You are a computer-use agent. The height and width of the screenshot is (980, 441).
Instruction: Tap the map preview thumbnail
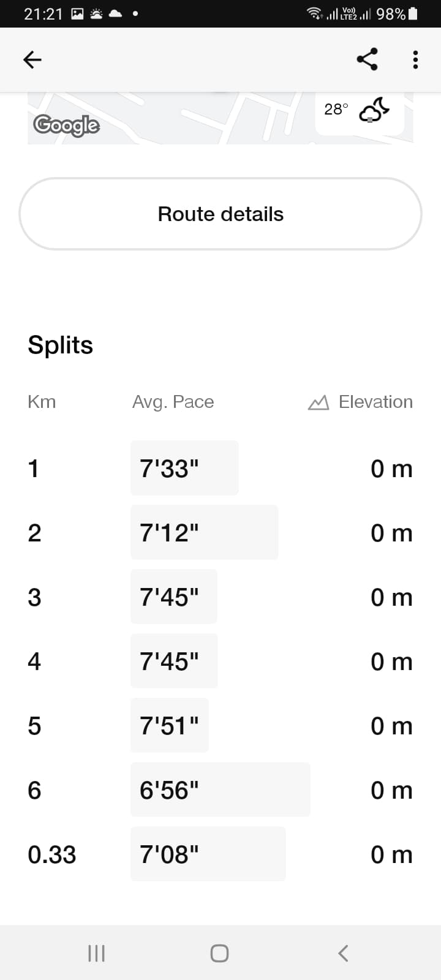[x=221, y=119]
